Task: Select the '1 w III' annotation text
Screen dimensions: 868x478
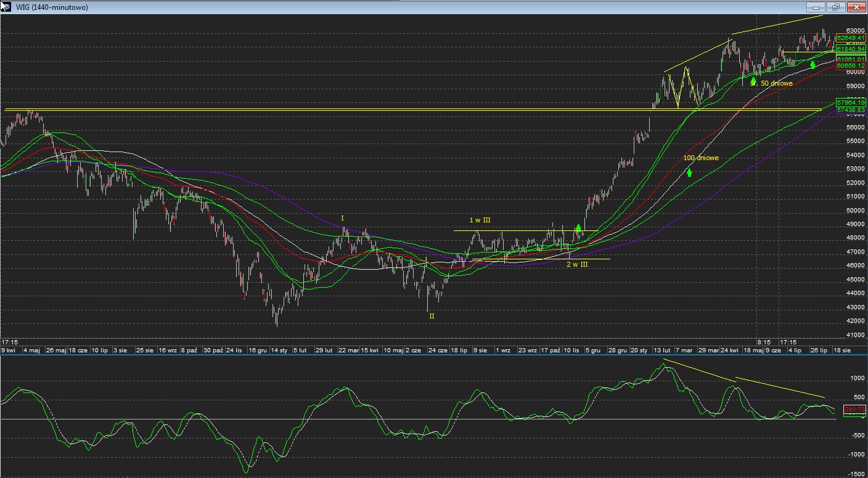Action: tap(480, 220)
